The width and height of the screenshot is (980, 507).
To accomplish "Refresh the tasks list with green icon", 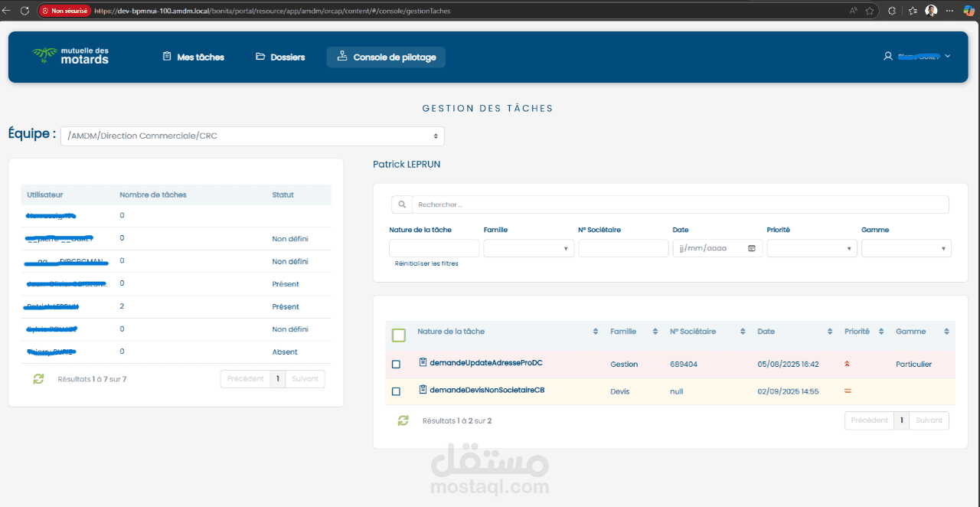I will pyautogui.click(x=403, y=420).
